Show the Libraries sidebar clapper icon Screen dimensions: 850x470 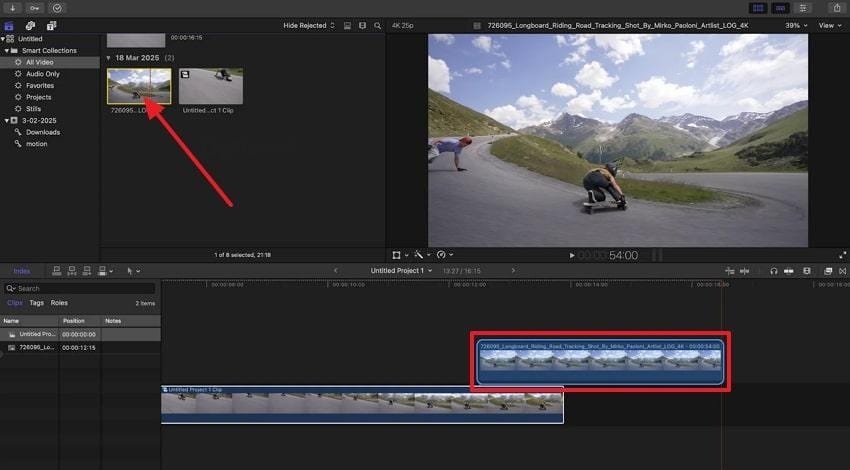[9, 25]
